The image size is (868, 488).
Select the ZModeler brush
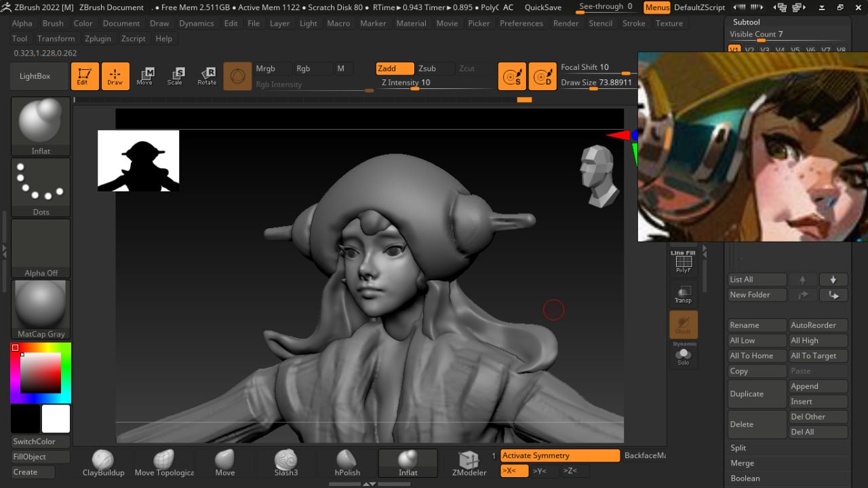(469, 462)
